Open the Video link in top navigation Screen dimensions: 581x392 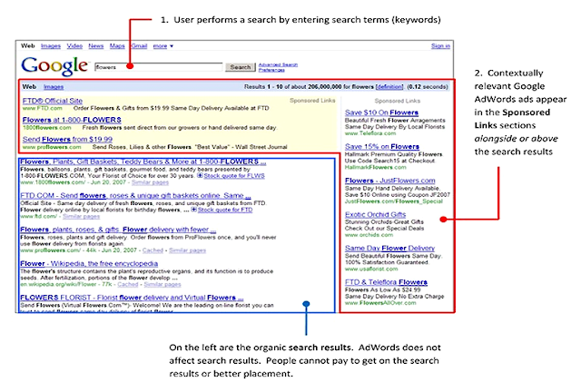click(x=74, y=46)
